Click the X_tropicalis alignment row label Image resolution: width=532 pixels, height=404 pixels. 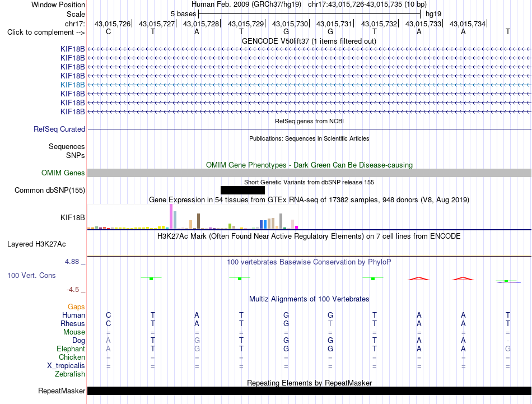(x=66, y=366)
